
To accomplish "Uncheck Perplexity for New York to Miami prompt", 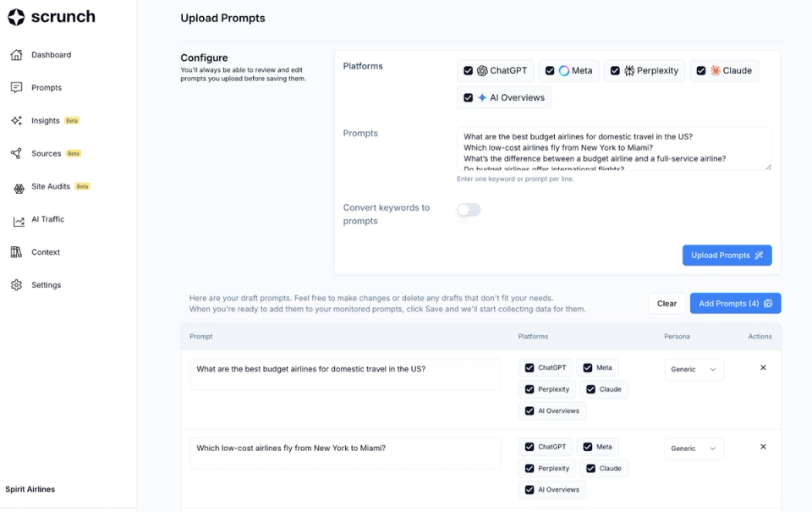I will 529,469.
